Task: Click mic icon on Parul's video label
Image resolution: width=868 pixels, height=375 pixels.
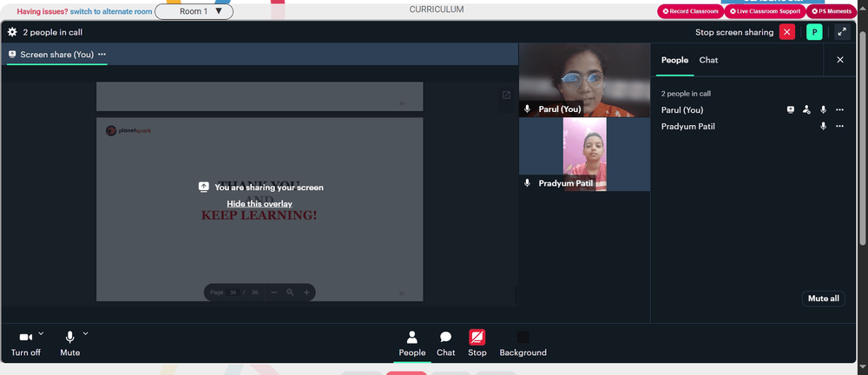Action: click(528, 109)
